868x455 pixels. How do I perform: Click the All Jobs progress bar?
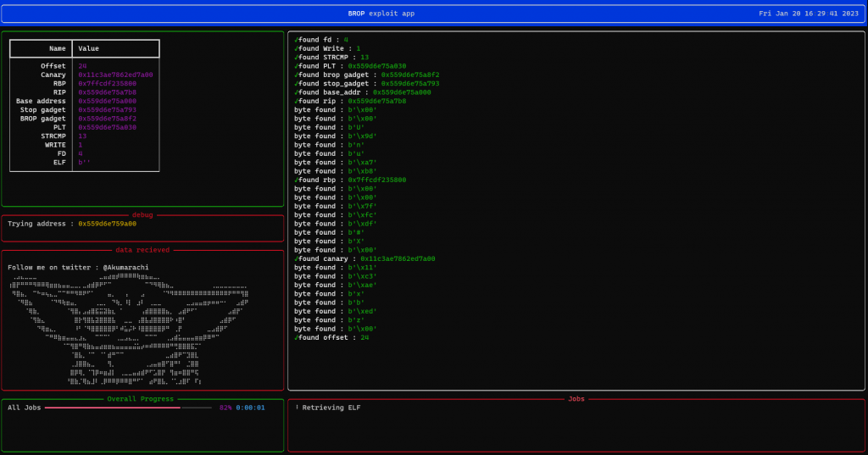[128, 408]
